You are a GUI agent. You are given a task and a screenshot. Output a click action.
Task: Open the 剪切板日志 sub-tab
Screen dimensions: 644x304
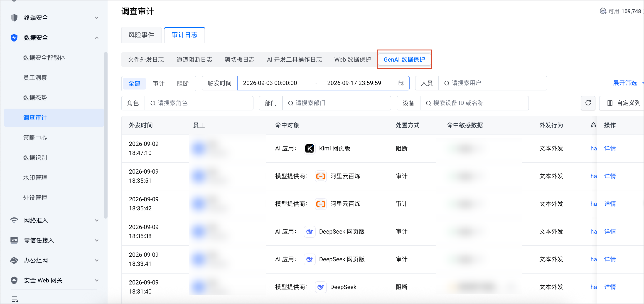click(239, 60)
